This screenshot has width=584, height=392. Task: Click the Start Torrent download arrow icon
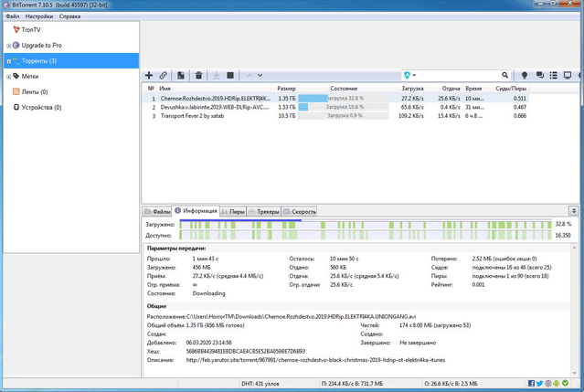tap(217, 75)
